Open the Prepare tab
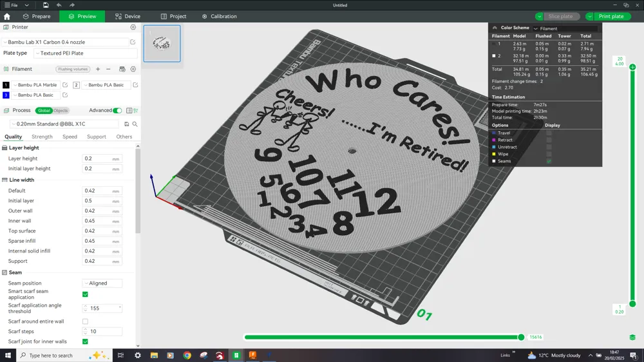Screen dimensions: 644x362 click(x=37, y=17)
